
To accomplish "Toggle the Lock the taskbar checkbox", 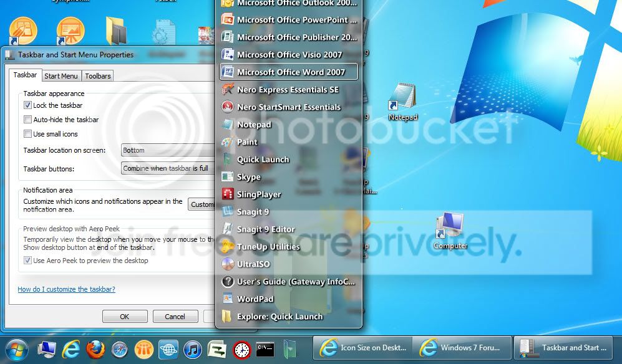I will [x=27, y=105].
